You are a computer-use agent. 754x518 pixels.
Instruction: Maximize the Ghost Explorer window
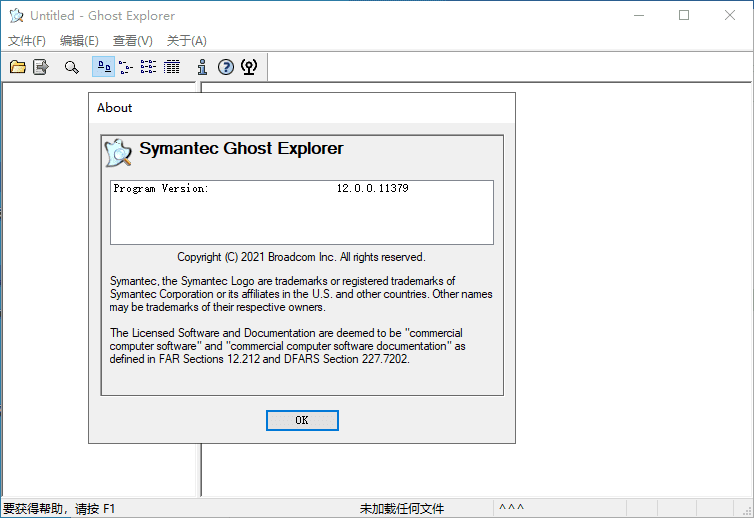684,15
